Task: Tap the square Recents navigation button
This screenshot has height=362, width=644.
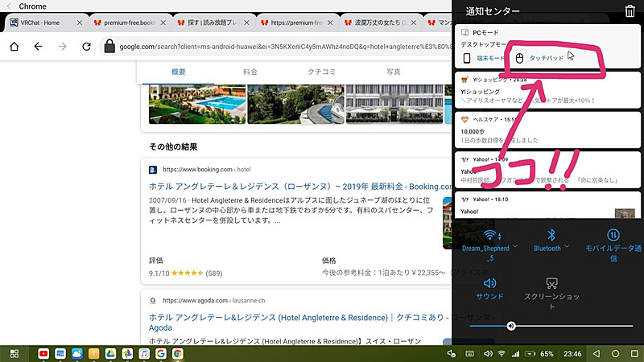Action: (x=634, y=354)
